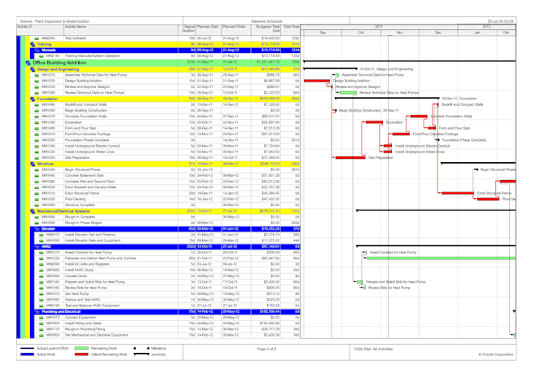This screenshot has width=554, height=392.
Task: Click the WBS icon beside Foundation group
Action: (33, 99)
